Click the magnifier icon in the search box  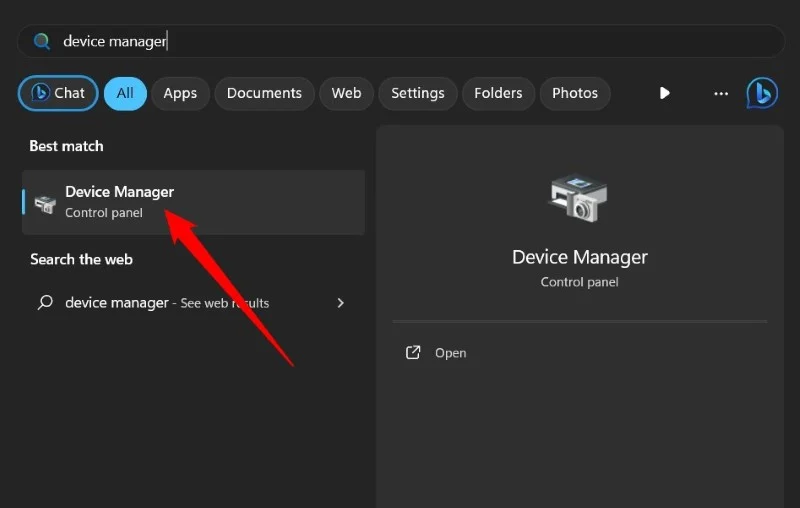(x=41, y=41)
